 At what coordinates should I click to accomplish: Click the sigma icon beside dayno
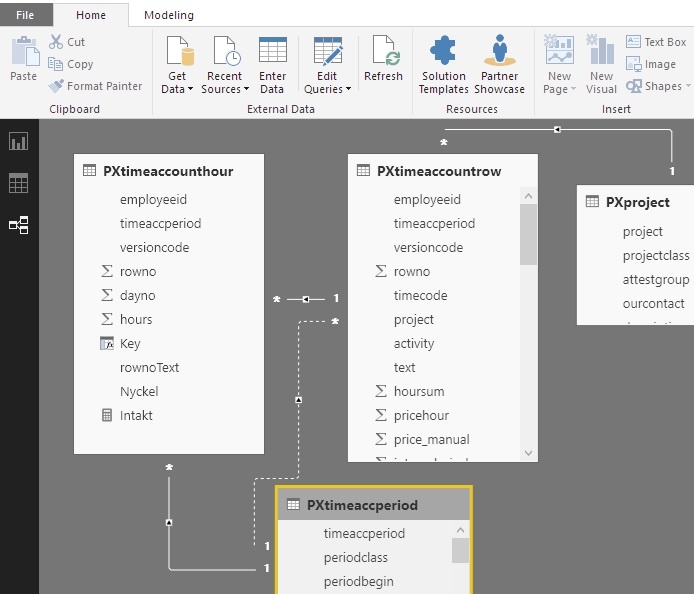(x=107, y=295)
